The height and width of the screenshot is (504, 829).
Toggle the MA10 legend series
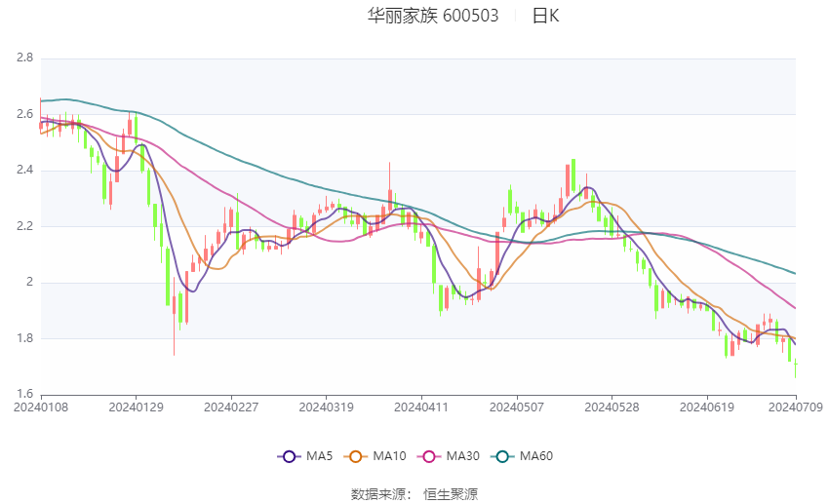[x=375, y=456]
